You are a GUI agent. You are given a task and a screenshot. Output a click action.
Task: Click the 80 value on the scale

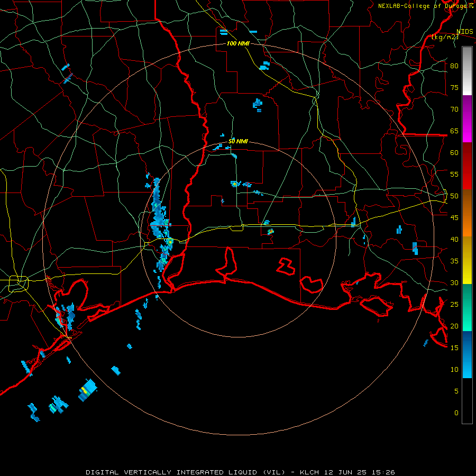[x=454, y=66]
